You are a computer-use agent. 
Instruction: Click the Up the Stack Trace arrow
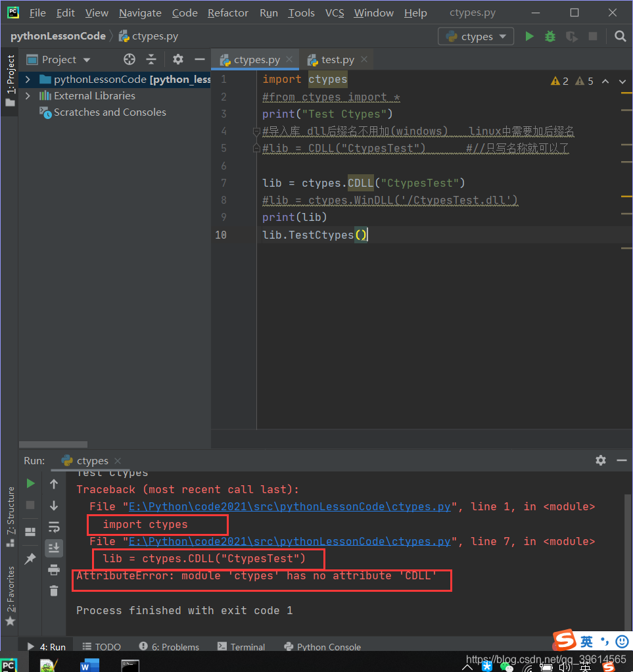pyautogui.click(x=54, y=485)
